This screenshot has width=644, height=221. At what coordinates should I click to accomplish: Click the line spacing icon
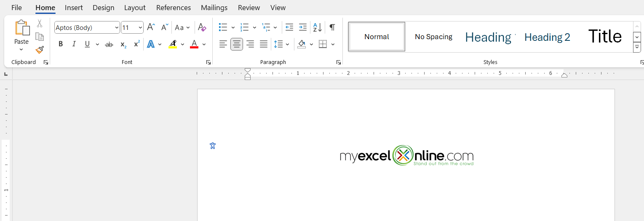point(278,44)
